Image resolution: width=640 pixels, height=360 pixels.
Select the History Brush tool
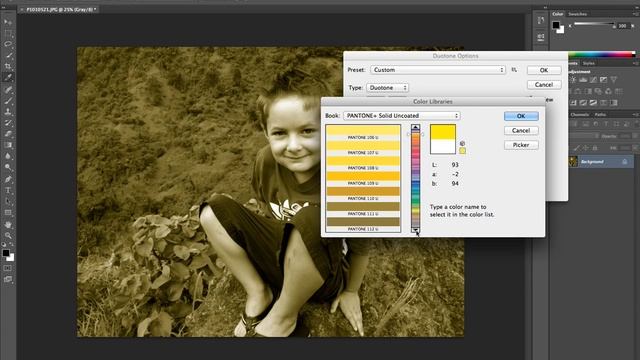pyautogui.click(x=8, y=122)
